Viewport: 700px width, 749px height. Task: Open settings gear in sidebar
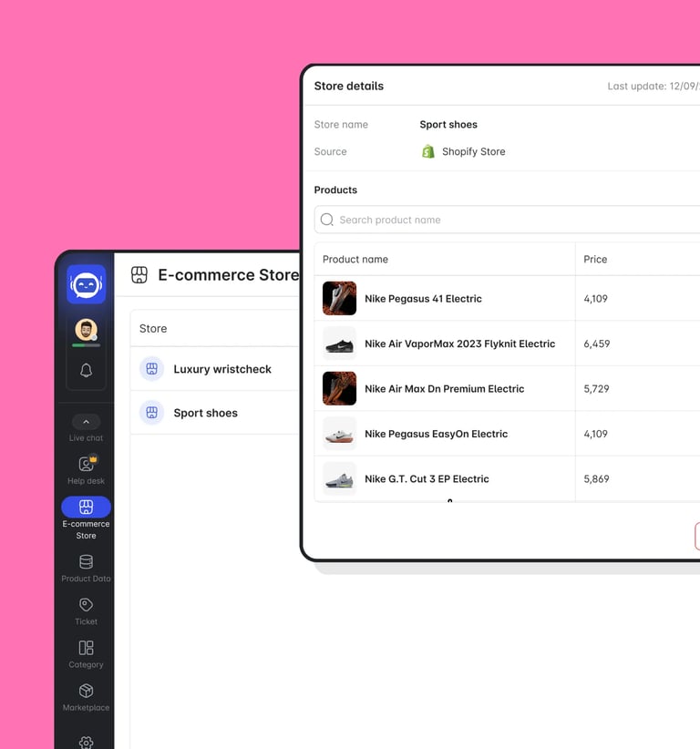(x=86, y=743)
